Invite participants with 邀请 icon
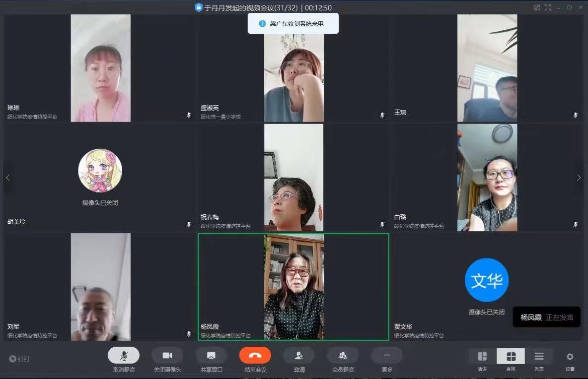Image resolution: width=588 pixels, height=379 pixels. click(x=299, y=355)
